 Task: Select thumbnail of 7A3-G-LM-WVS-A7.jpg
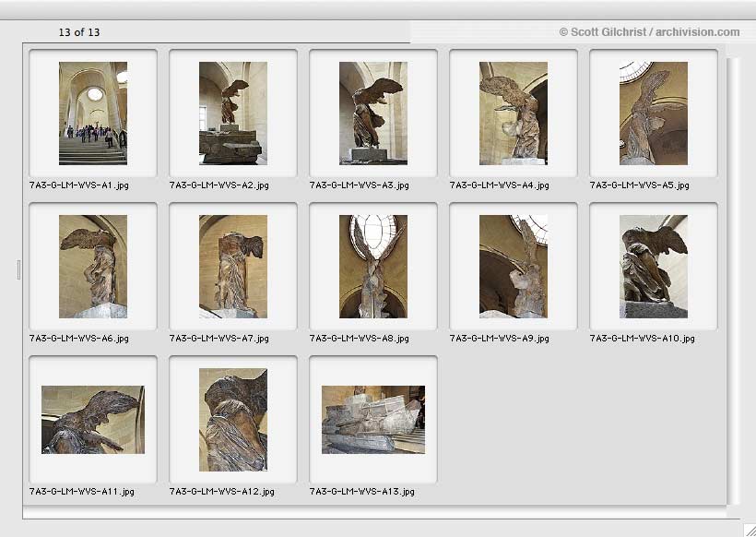click(x=233, y=267)
